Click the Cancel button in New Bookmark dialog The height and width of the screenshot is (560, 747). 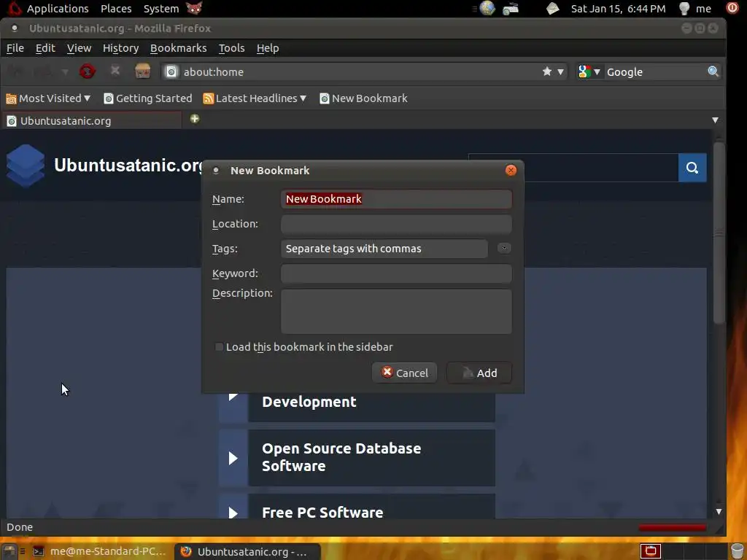[x=404, y=373]
